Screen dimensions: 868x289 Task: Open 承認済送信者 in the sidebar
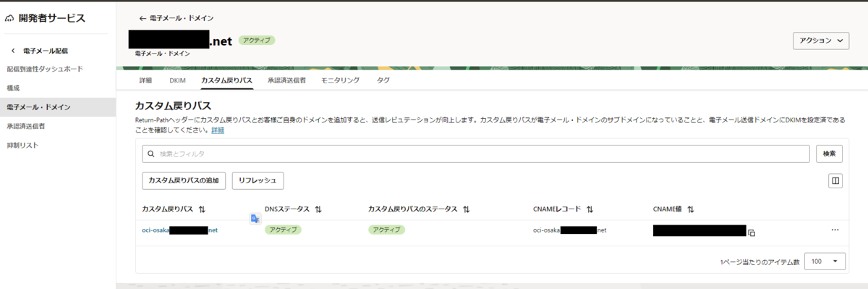(26, 126)
